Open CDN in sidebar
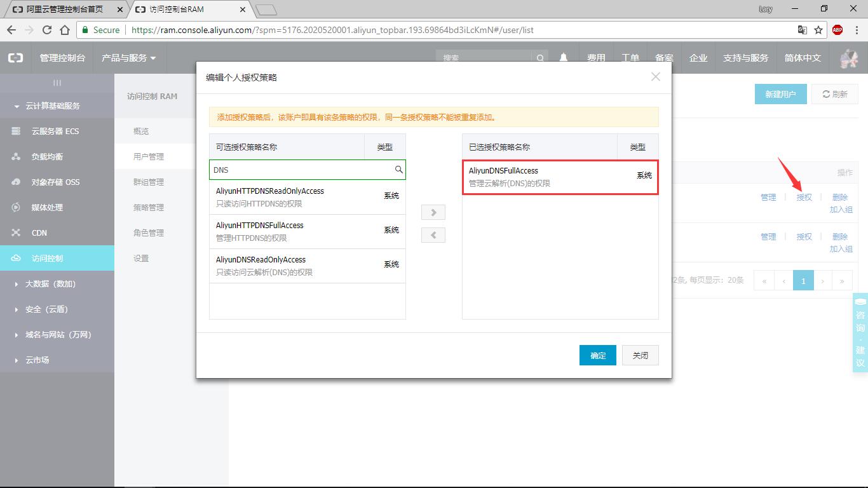This screenshot has width=868, height=488. point(57,233)
